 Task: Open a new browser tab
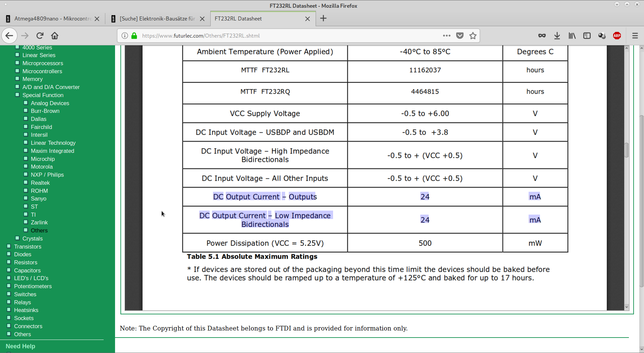pos(323,18)
